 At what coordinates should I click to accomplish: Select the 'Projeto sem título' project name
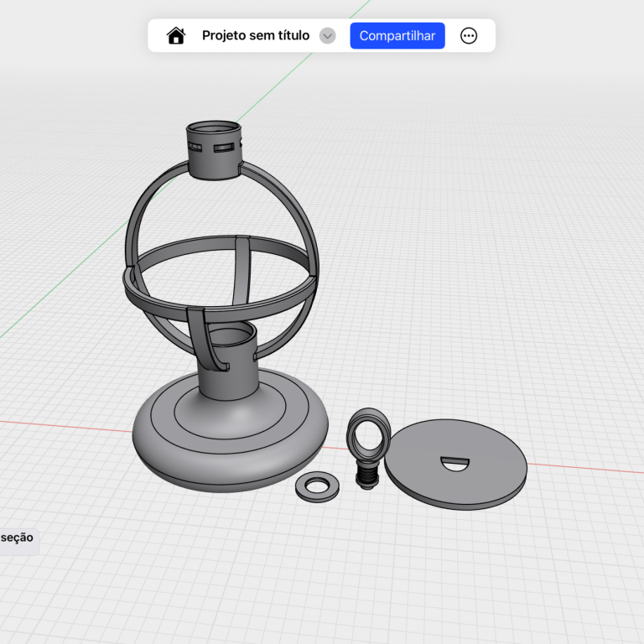point(255,35)
